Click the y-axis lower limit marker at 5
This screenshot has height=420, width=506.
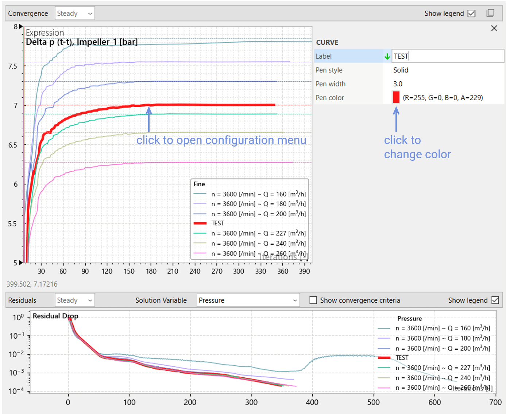pos(21,262)
